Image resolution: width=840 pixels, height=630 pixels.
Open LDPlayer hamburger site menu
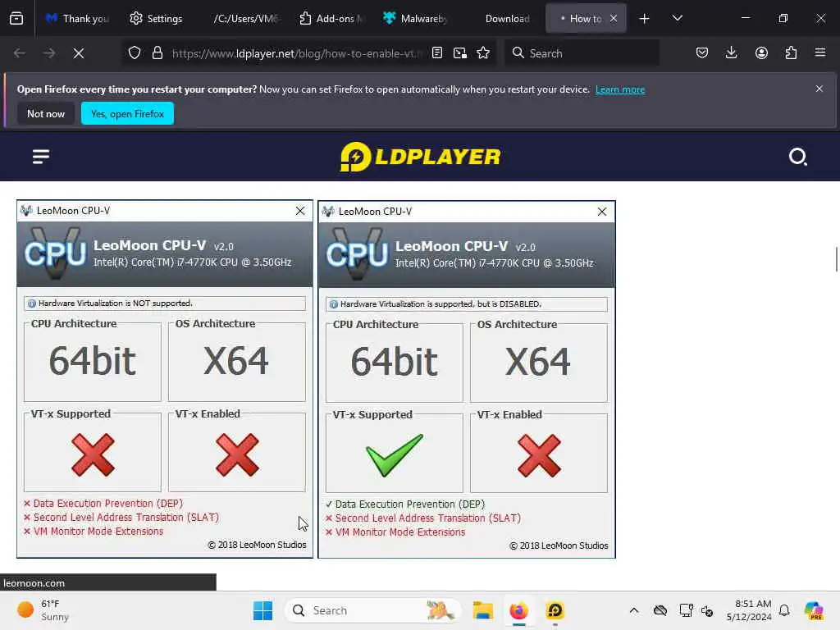tap(41, 157)
